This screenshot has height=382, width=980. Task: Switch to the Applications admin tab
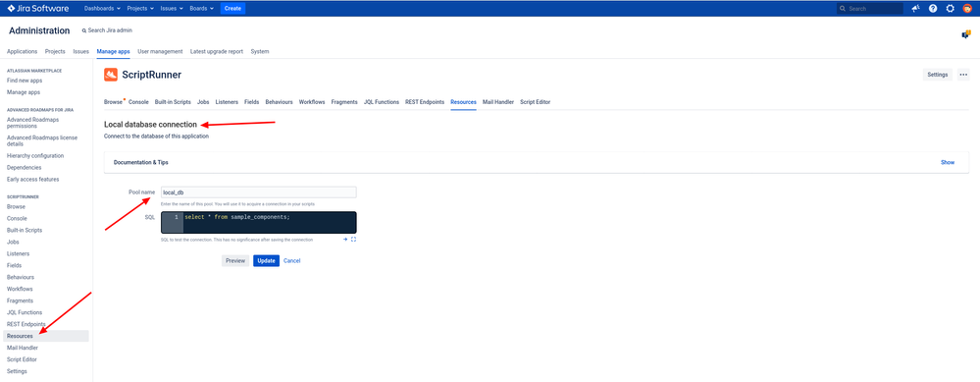(x=22, y=51)
